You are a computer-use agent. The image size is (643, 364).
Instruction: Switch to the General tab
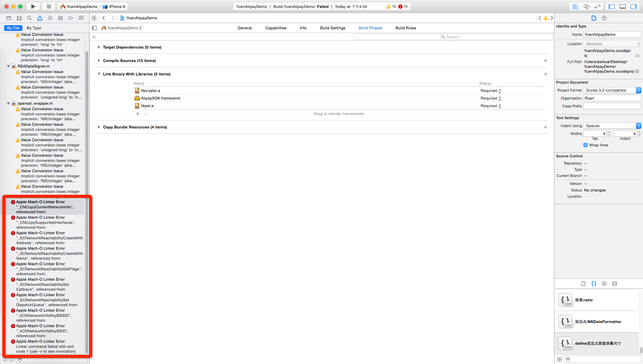(x=245, y=28)
